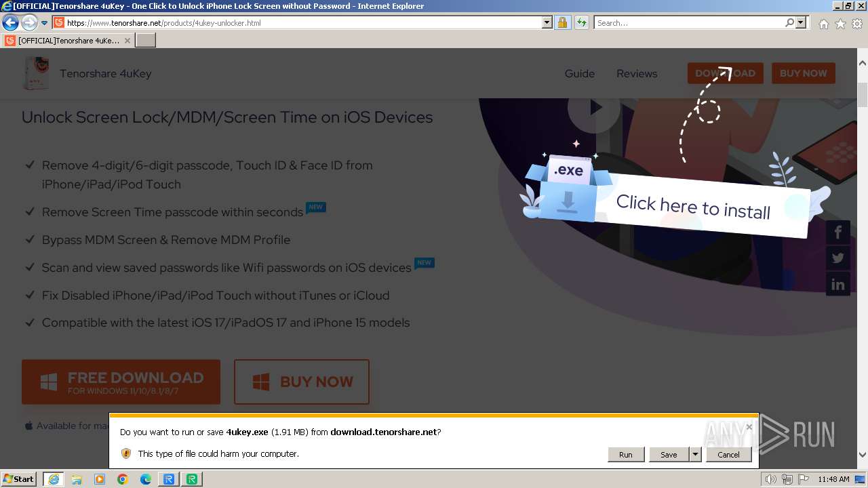
Task: Click the BUY NOW header button
Action: [804, 73]
